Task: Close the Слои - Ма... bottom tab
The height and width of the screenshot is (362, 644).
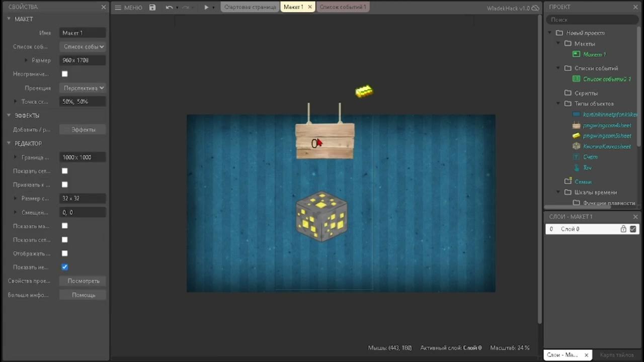Action: coord(586,355)
